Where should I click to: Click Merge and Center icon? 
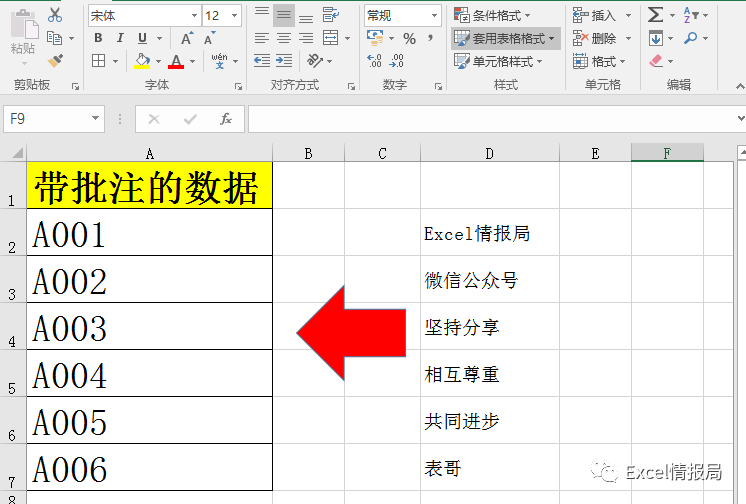click(x=330, y=38)
